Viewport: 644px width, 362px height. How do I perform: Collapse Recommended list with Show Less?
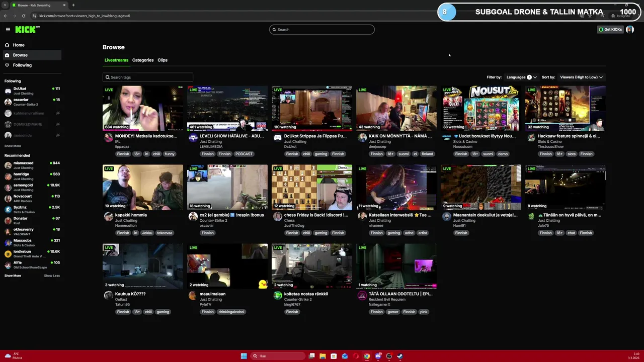click(52, 276)
